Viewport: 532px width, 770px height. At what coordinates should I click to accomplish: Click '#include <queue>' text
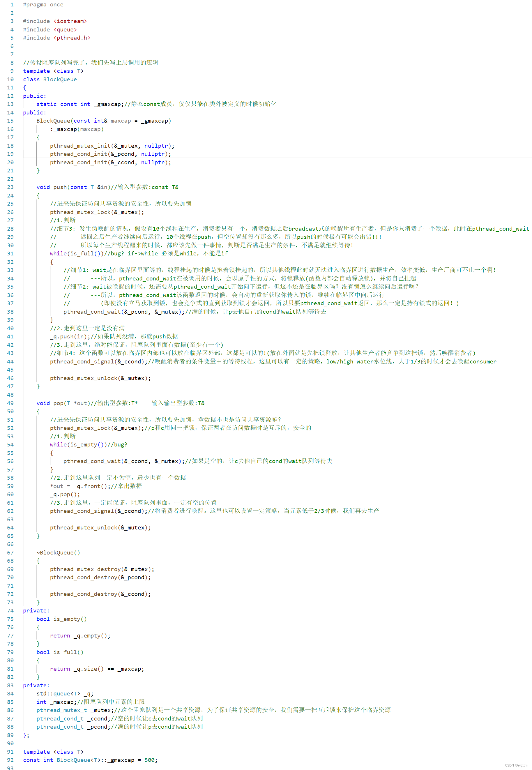pyautogui.click(x=50, y=30)
